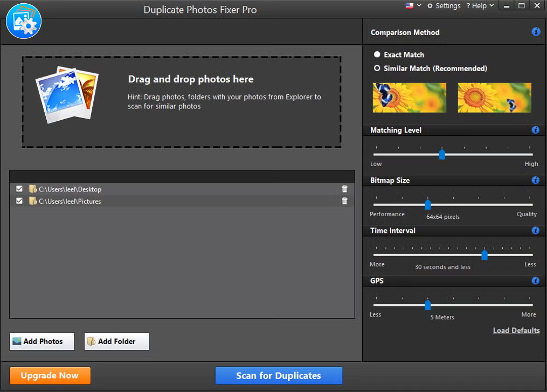Uncheck the C:\Users\leel\Desktop folder checkbox
The width and height of the screenshot is (547, 392).
19,189
